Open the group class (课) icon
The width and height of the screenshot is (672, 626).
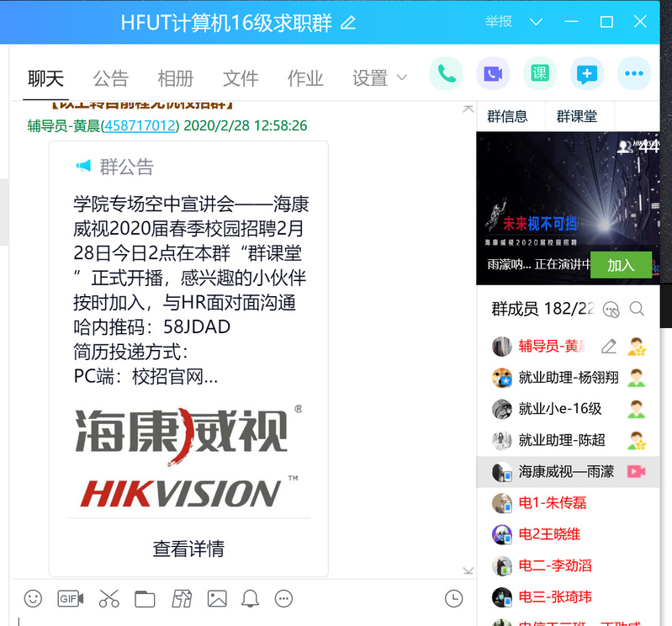pos(539,74)
